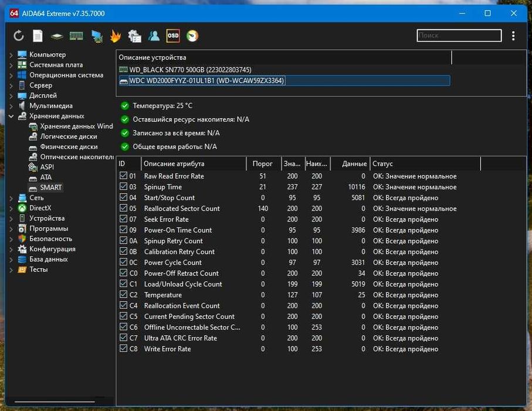The height and width of the screenshot is (411, 532).
Task: Click the Поиск search field
Action: [x=459, y=35]
